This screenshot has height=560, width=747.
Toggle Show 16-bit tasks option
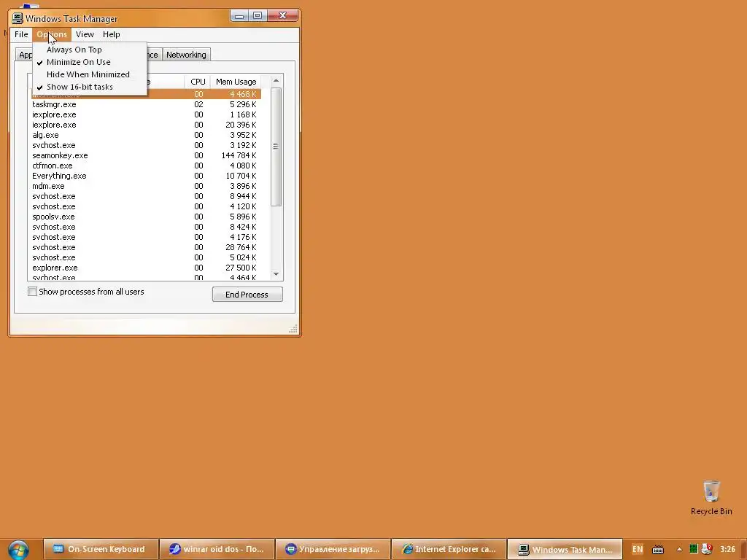pos(90,87)
